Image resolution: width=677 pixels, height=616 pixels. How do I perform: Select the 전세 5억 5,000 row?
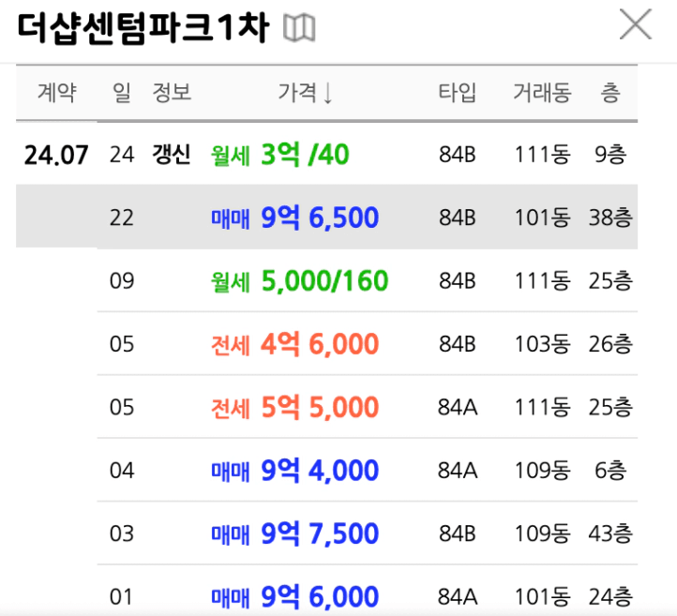[367, 407]
